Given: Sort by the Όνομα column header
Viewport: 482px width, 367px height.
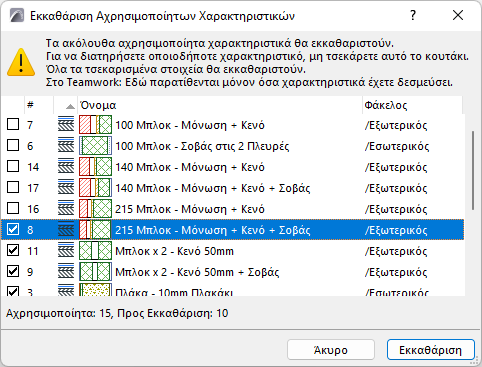Looking at the screenshot, I should point(220,105).
